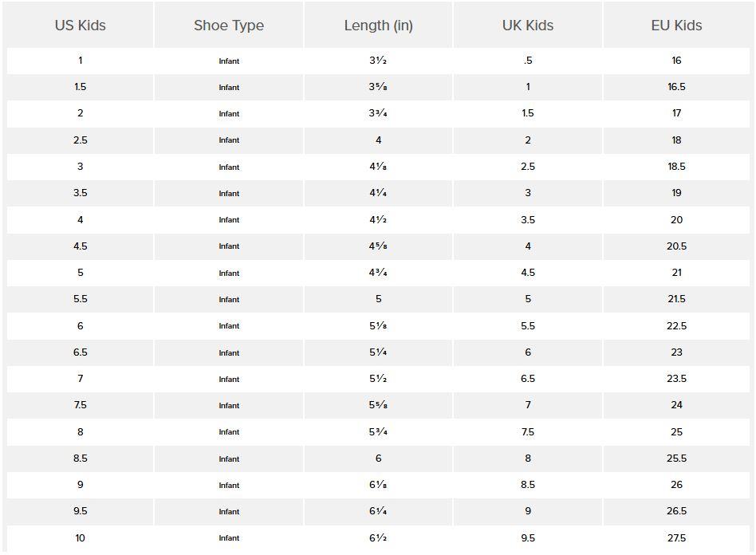Select the UK Kids 9.5 cell
The width and height of the screenshot is (756, 555).
[x=527, y=538]
